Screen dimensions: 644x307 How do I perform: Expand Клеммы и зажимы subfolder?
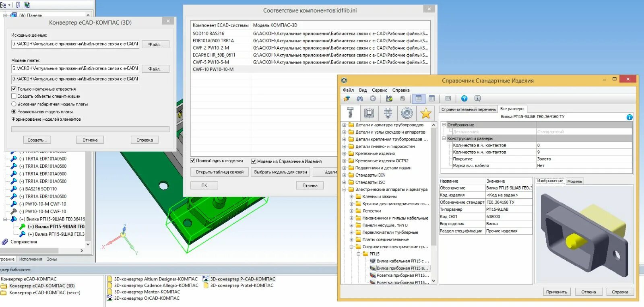351,196
